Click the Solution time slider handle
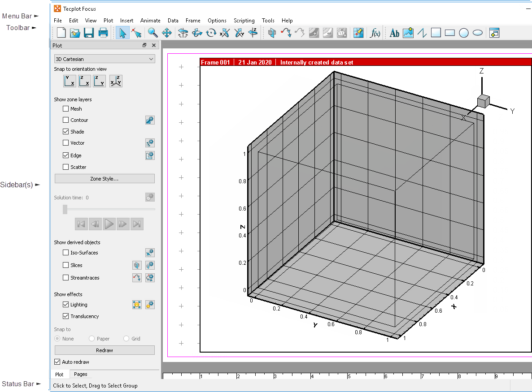532x392 pixels. click(x=65, y=209)
